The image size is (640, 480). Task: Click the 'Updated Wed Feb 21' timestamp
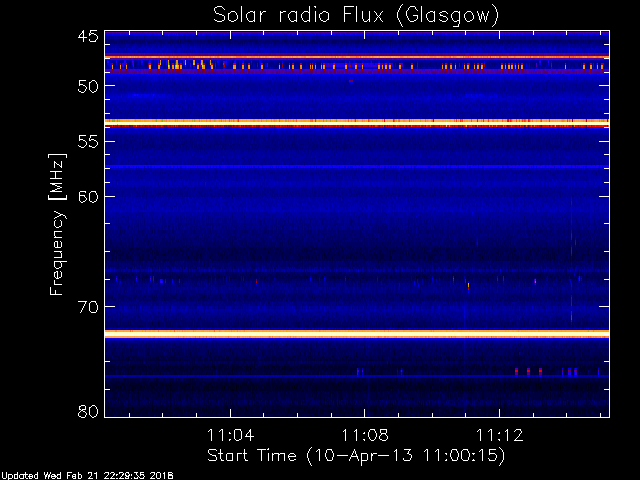point(87,476)
